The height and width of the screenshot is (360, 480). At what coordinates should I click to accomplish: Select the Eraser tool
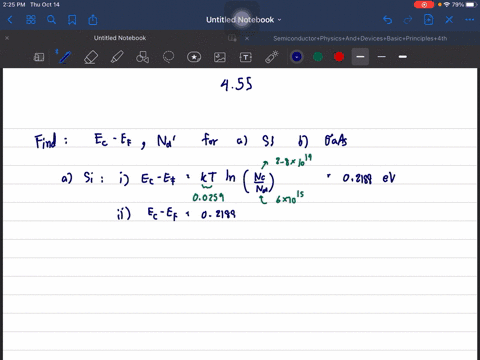click(91, 57)
